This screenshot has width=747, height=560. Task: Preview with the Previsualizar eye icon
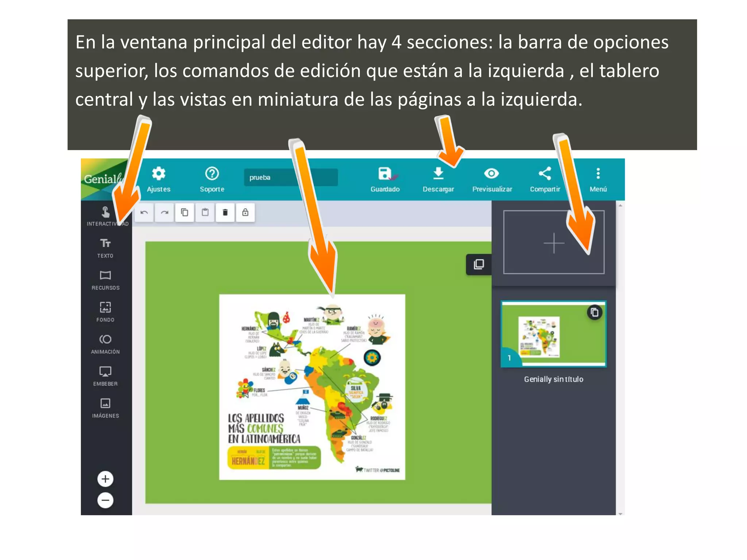pos(491,174)
